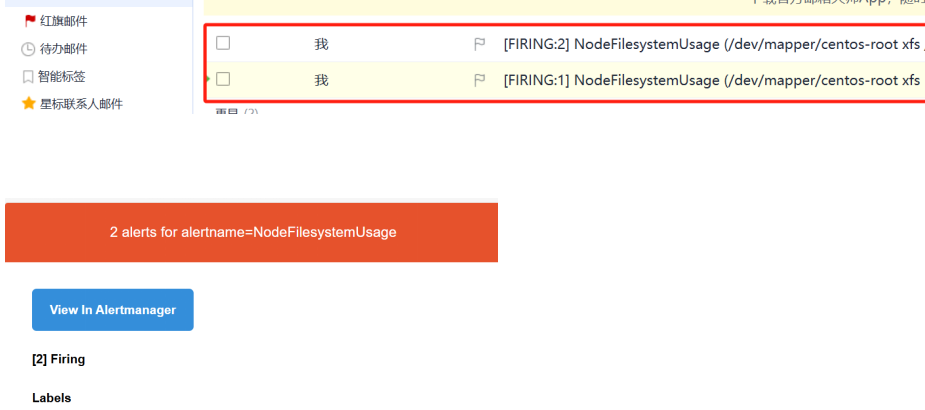Click the orange 2 alerts NodeFilesystemUsage banner

pyautogui.click(x=251, y=232)
